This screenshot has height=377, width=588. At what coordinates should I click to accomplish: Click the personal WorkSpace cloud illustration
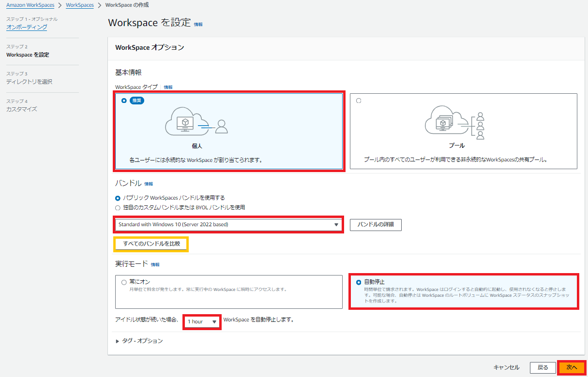point(196,121)
